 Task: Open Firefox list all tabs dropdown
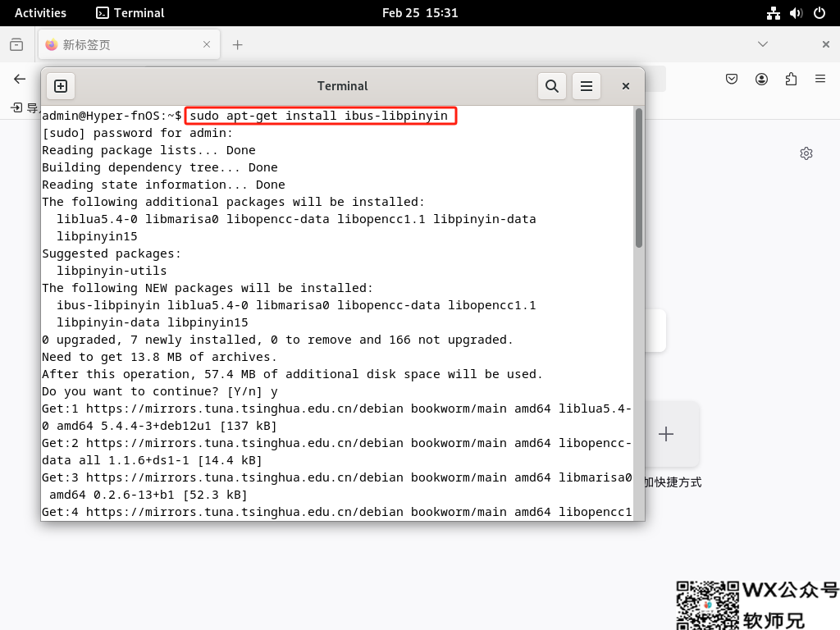763,44
